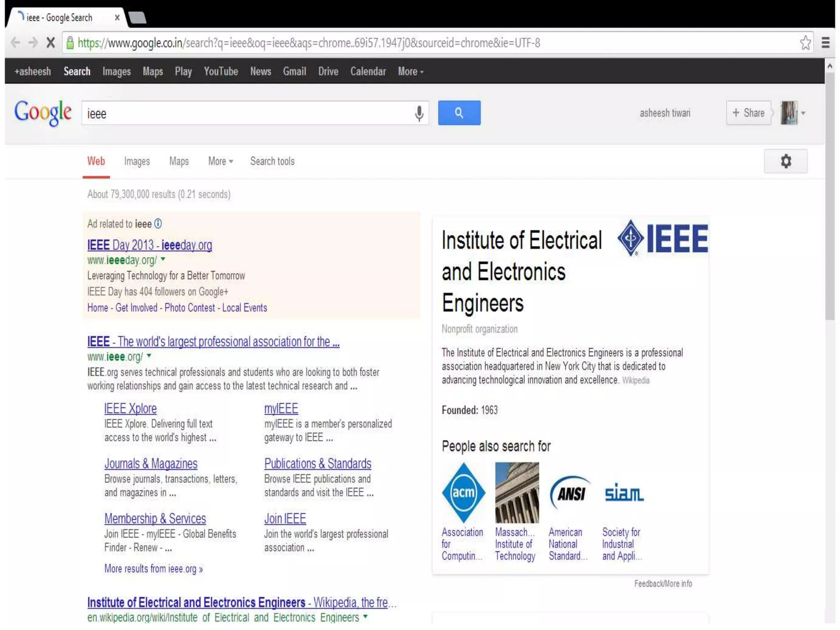Click the SIAM logo thumbnail
840x630 pixels.
(x=624, y=493)
